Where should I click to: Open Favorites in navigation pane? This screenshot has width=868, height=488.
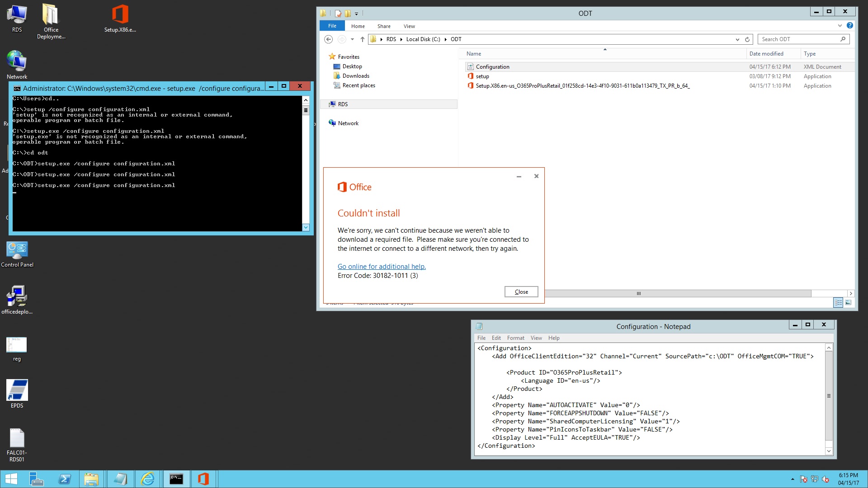[349, 57]
